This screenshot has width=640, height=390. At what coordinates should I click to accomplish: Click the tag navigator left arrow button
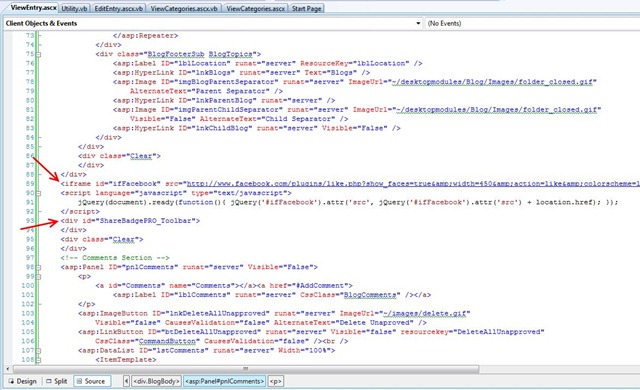126,381
